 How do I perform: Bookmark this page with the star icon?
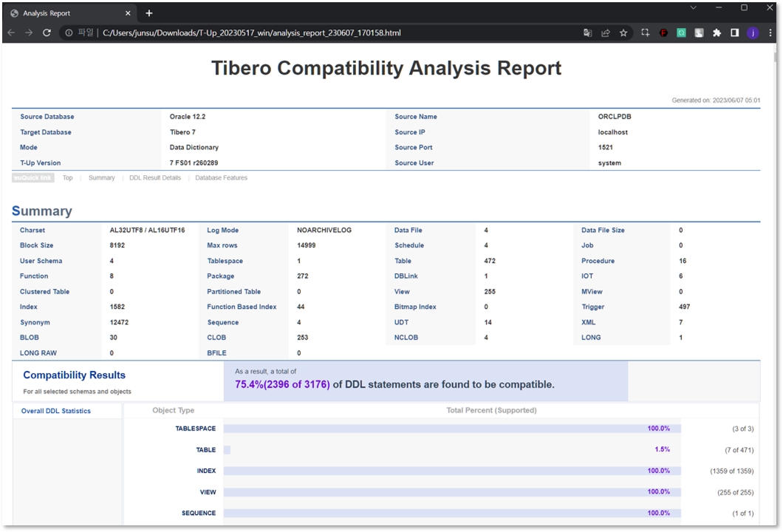pyautogui.click(x=623, y=33)
